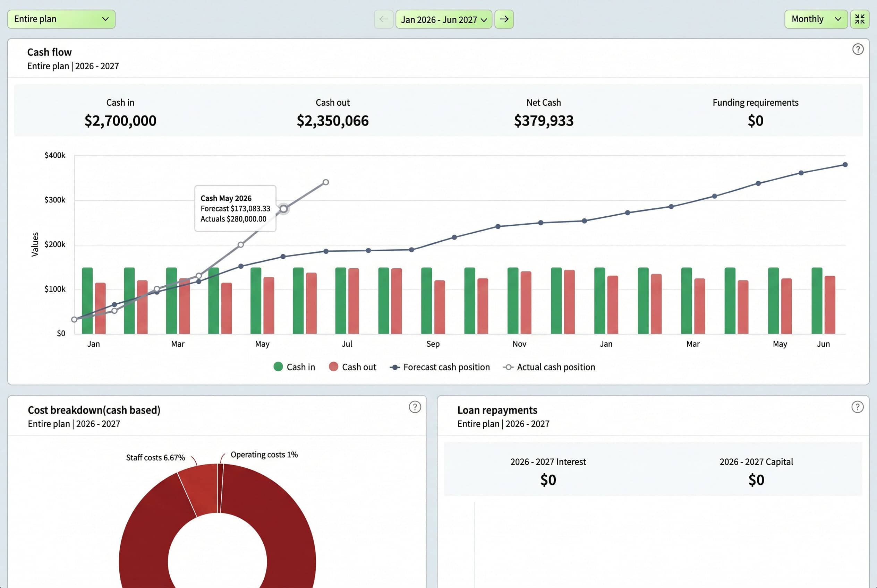Select the highlighted May 2026 actuals point

[x=284, y=209]
